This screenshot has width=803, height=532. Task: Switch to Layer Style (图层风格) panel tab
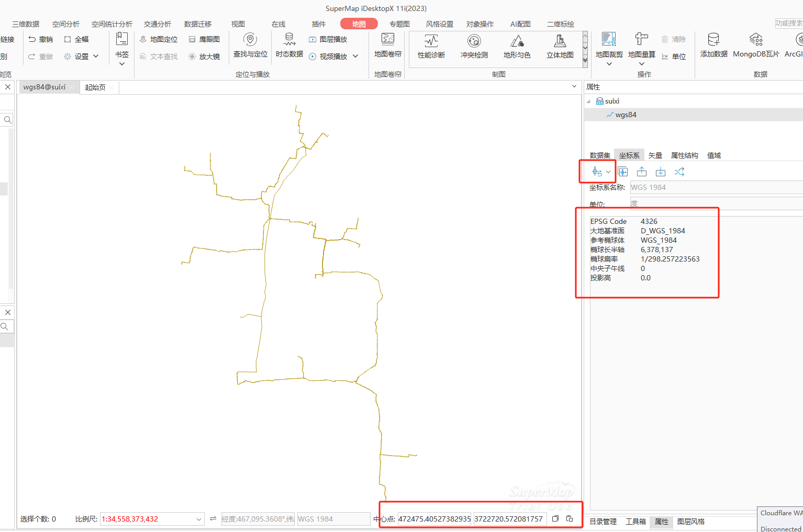pos(691,522)
